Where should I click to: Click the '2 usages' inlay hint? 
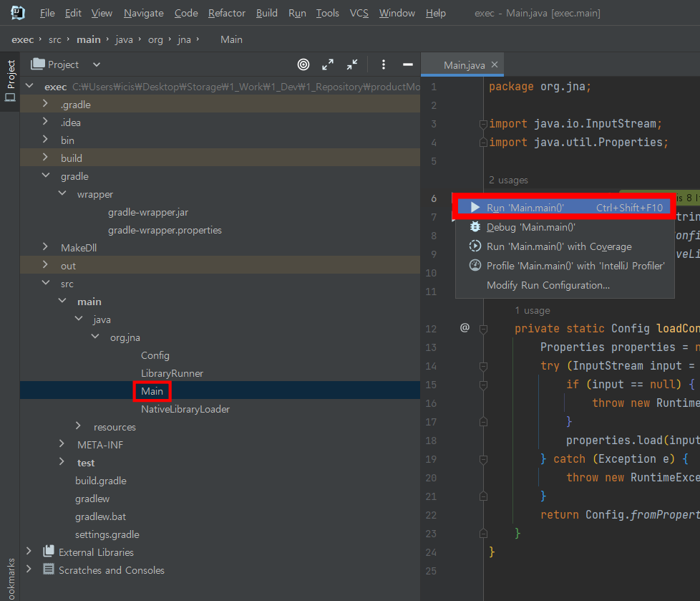[x=508, y=180]
